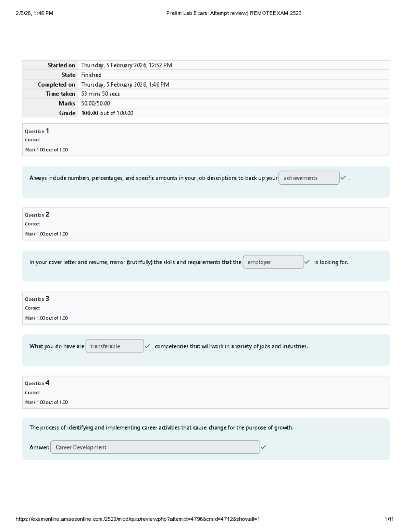Screen dimensions: 411x532
Task: Click the Prelim Lab Exam page title
Action: coord(234,13)
